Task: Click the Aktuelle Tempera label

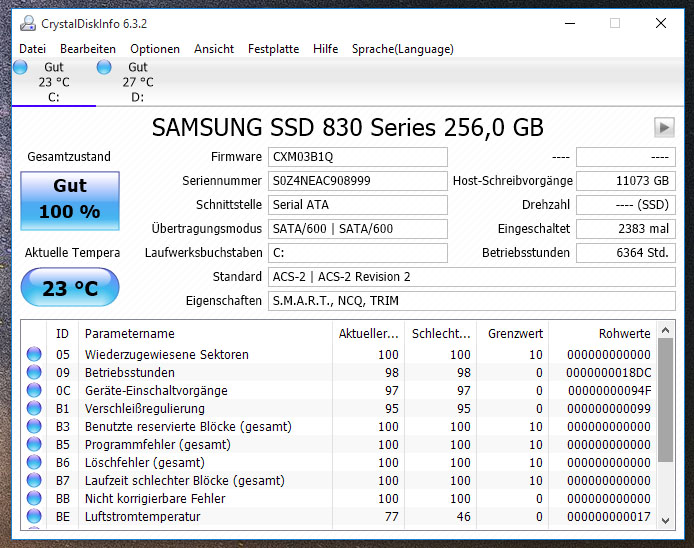Action: [x=72, y=252]
